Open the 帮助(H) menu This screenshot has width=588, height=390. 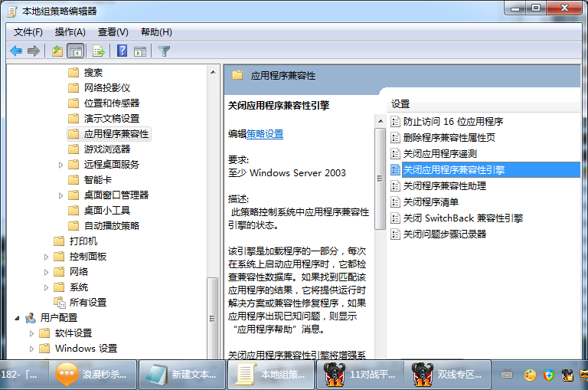pos(156,32)
